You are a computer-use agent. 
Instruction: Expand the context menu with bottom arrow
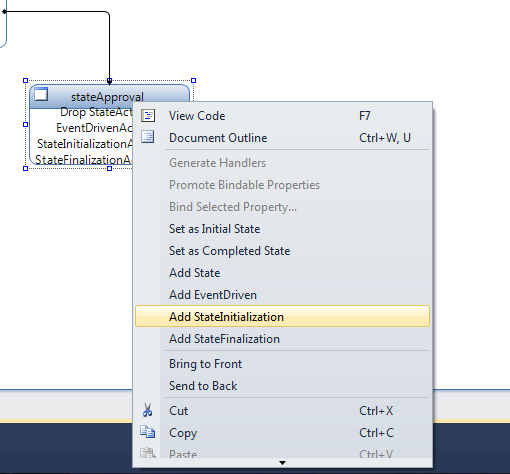(x=282, y=463)
